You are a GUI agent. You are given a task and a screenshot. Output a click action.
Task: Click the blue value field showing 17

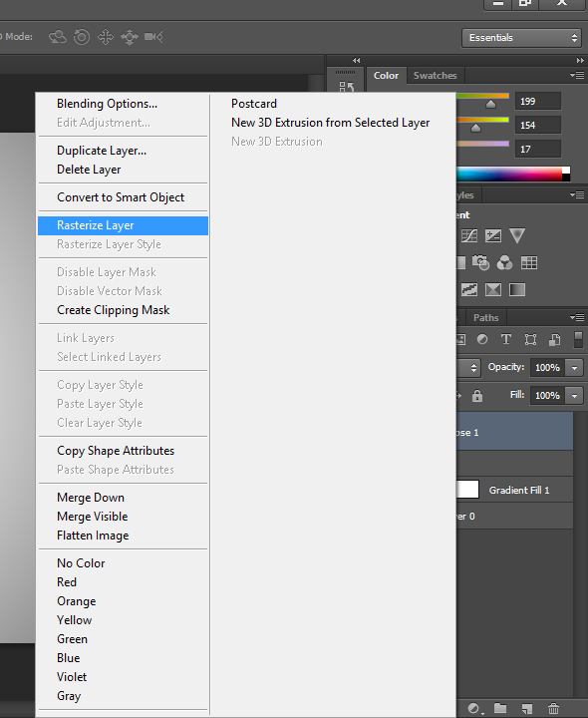[537, 149]
